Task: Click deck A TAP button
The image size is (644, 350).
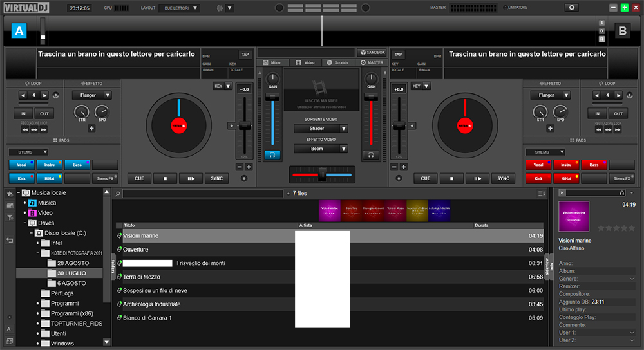Action: (245, 54)
